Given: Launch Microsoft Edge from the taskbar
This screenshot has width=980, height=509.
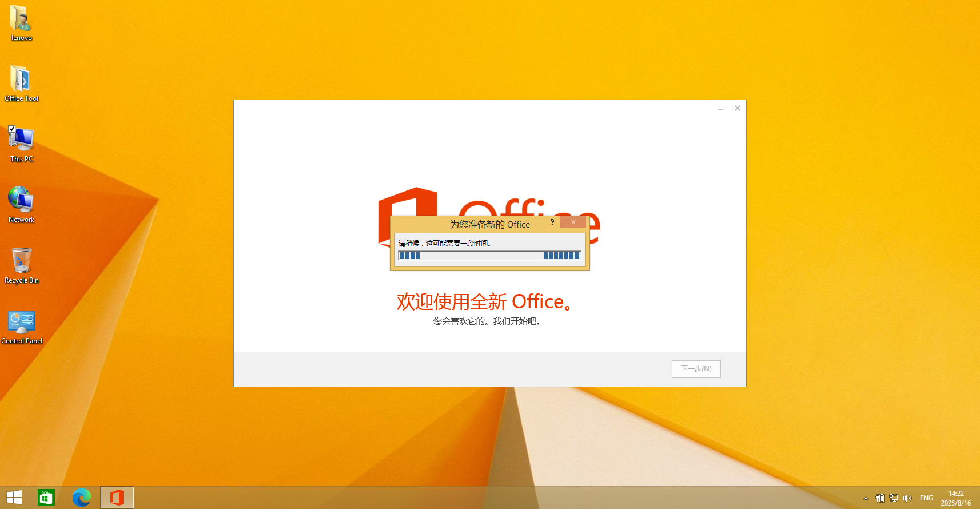Looking at the screenshot, I should click(82, 498).
